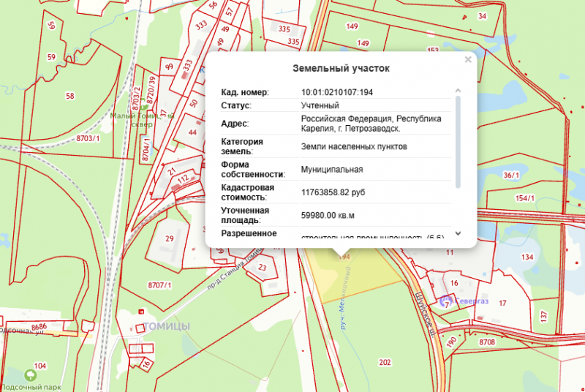The width and height of the screenshot is (585, 392).
Task: Click the Уточненная площадь value 59980.00 кв.м
Action: click(328, 215)
